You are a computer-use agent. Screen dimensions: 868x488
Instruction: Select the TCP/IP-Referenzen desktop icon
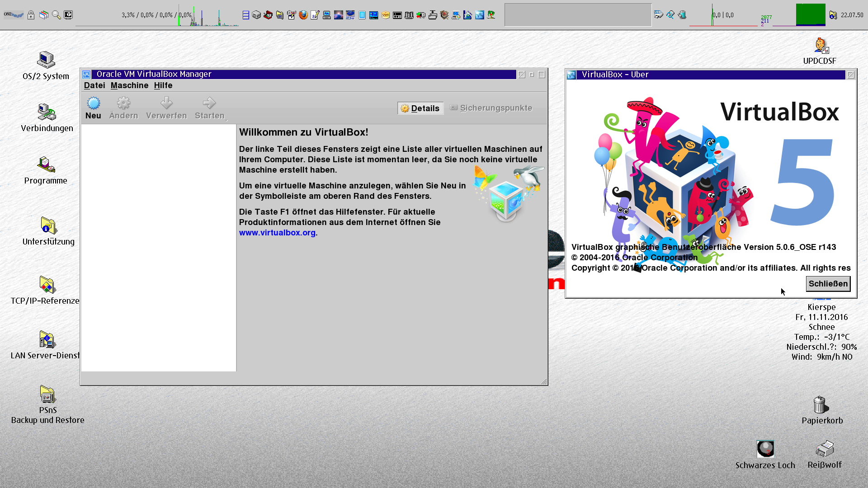[45, 291]
